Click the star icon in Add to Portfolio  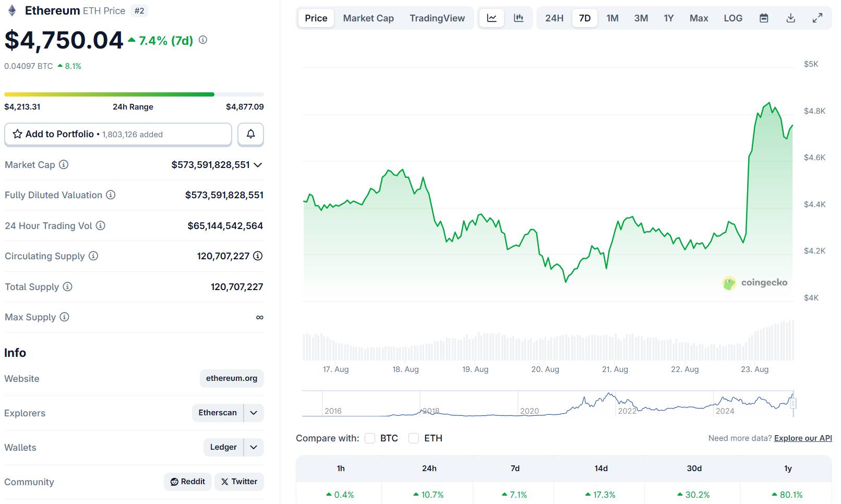coord(17,134)
